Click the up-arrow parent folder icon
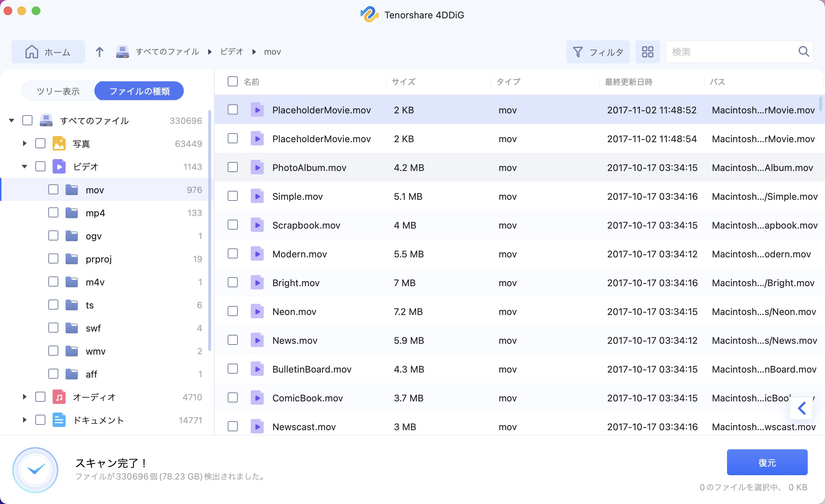Image resolution: width=825 pixels, height=504 pixels. pos(99,52)
